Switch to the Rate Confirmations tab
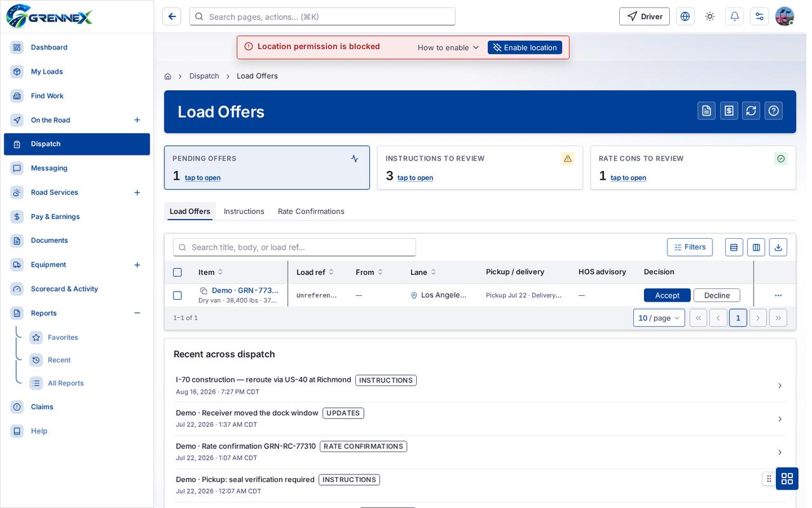The height and width of the screenshot is (508, 812). (x=311, y=211)
